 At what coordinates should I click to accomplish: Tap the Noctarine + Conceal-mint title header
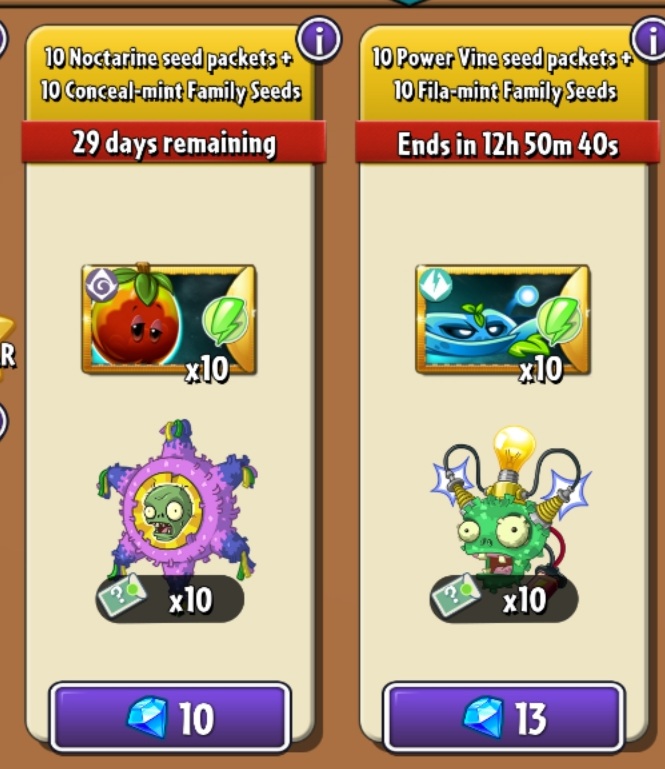(x=170, y=75)
